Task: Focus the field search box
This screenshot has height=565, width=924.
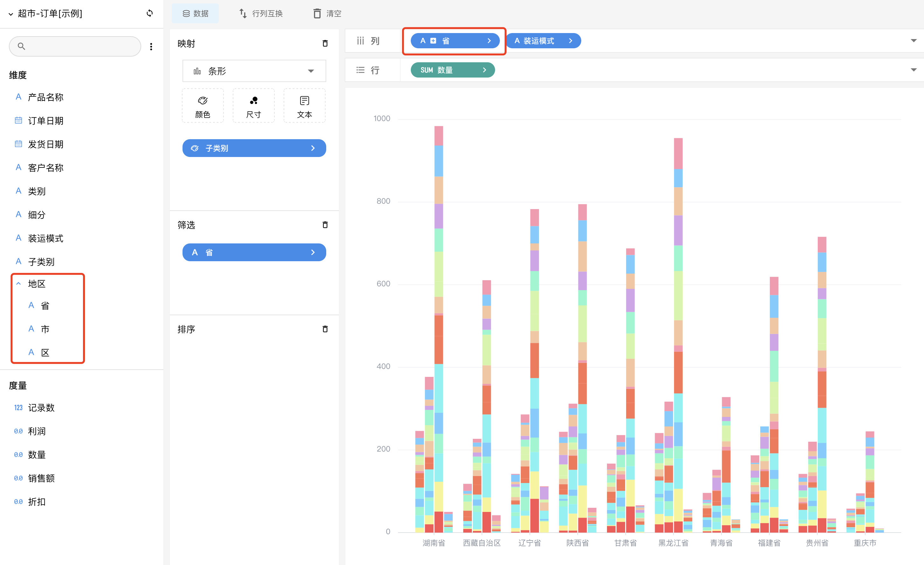Action: [x=75, y=46]
